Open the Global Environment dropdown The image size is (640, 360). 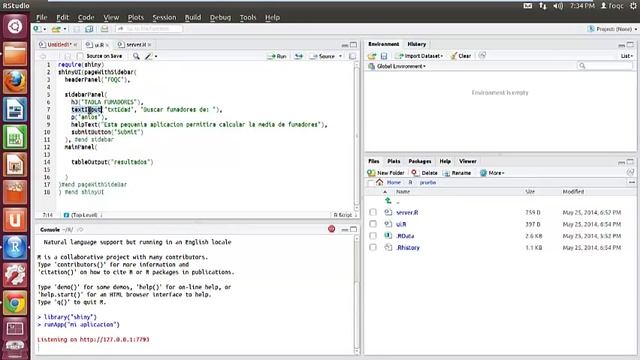click(397, 66)
